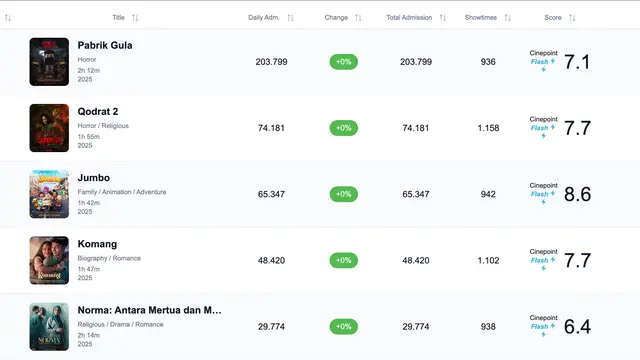Click the Score column header label
The width and height of the screenshot is (640, 360).
coord(553,18)
